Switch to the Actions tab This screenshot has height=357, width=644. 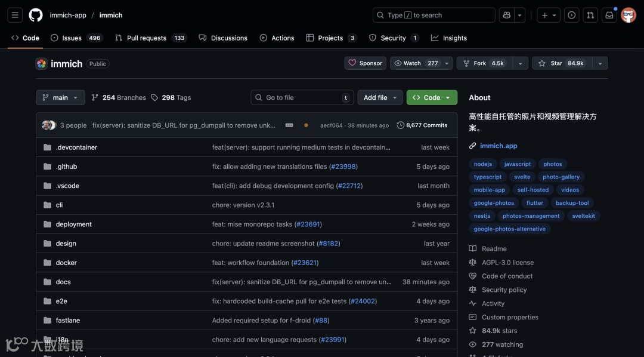pyautogui.click(x=277, y=38)
